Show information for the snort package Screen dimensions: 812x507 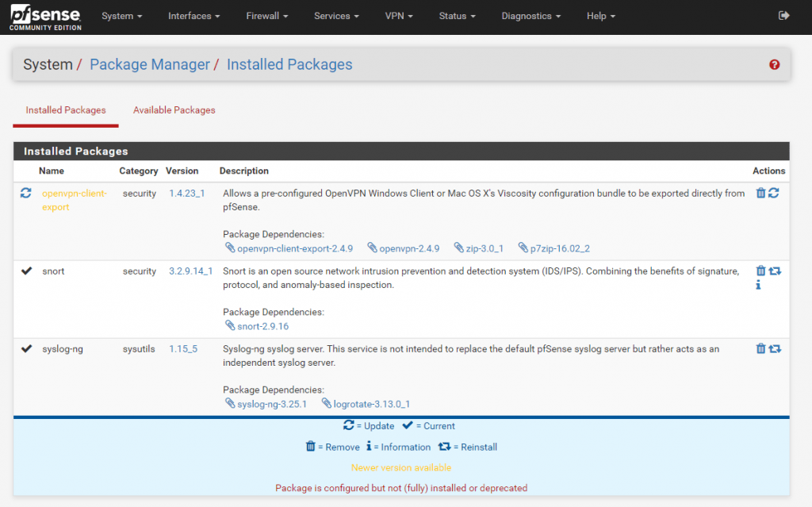click(758, 285)
